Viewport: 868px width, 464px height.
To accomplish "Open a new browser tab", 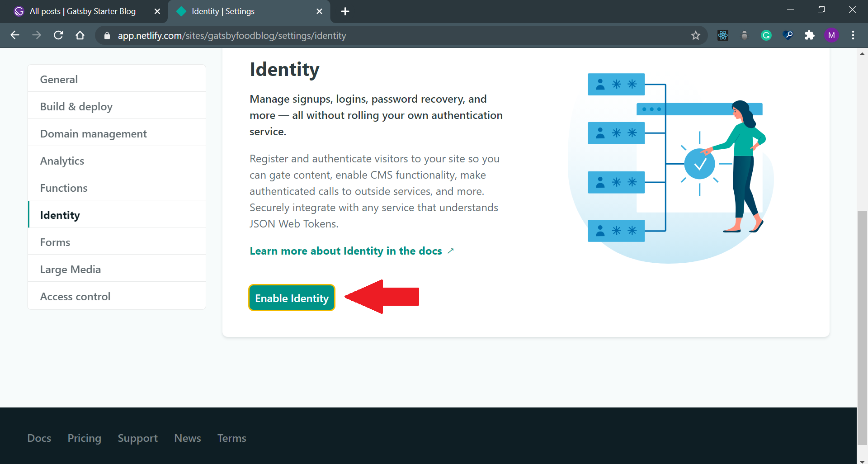I will pyautogui.click(x=345, y=11).
